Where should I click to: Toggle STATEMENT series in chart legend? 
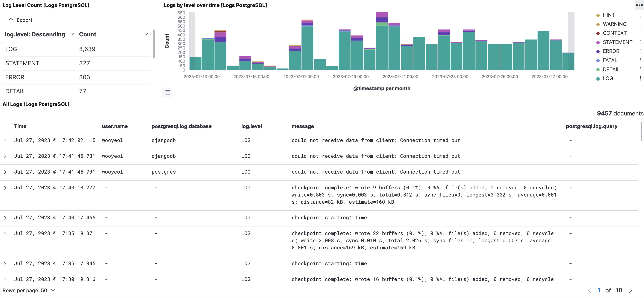[x=617, y=42]
